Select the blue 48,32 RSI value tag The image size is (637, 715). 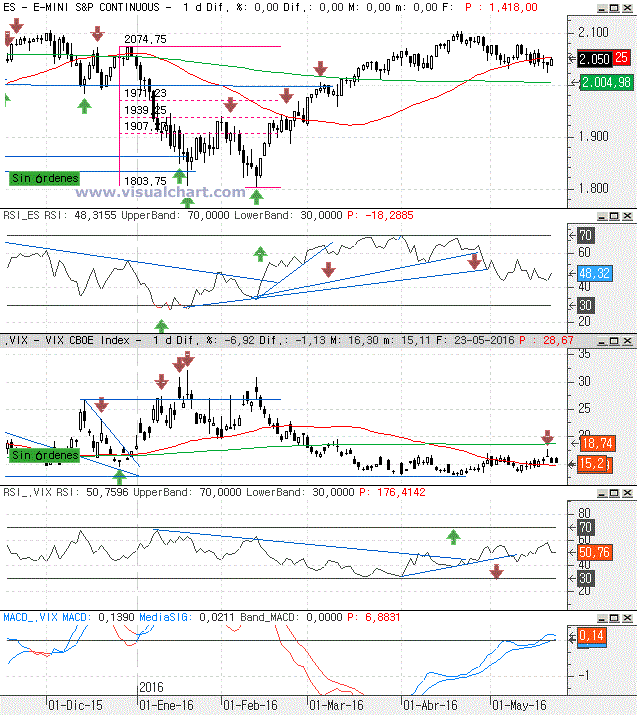[x=595, y=274]
